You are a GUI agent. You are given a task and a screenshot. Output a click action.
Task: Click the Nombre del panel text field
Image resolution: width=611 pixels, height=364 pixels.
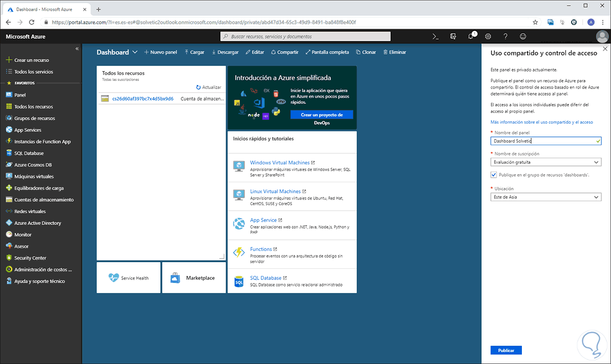click(x=546, y=141)
